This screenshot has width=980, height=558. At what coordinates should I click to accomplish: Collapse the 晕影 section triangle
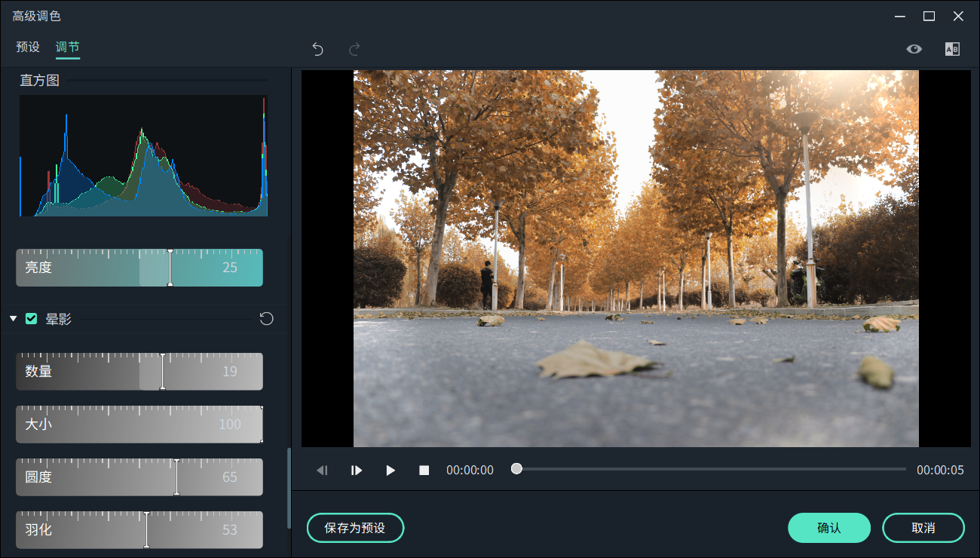[13, 319]
